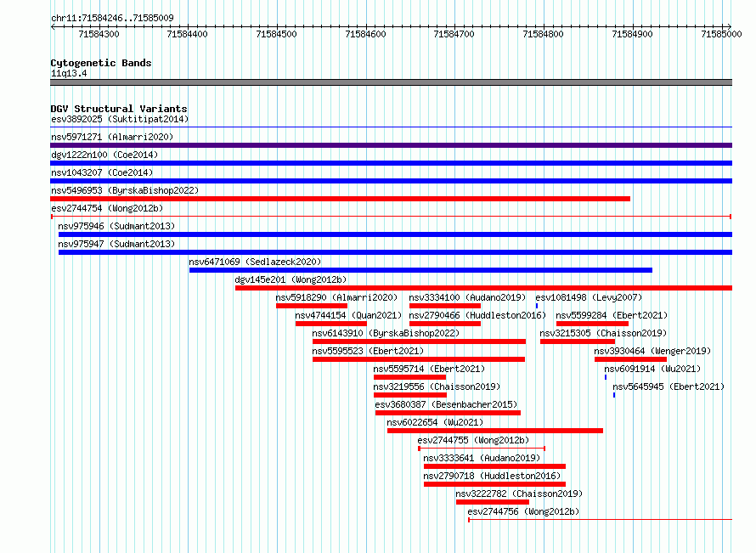
Task: Click the nsv1043207 (Coe2014) label
Action: pyautogui.click(x=102, y=172)
